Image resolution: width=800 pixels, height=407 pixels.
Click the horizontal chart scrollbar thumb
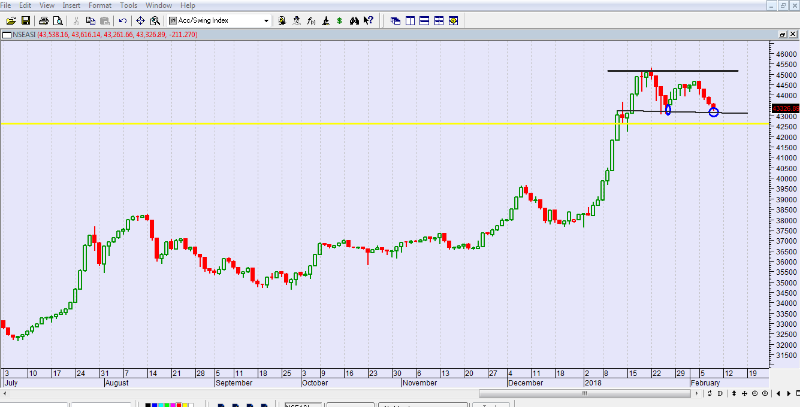[x=583, y=393]
